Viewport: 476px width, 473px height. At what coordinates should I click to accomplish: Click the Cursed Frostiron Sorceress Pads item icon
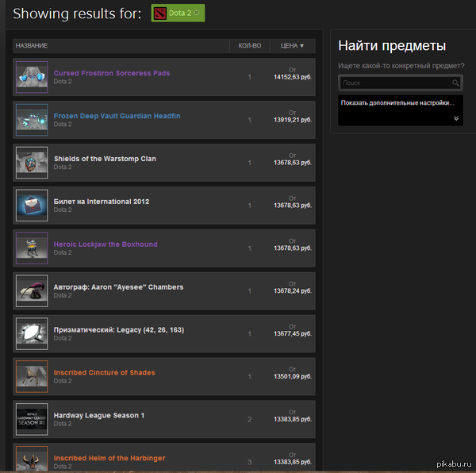[x=32, y=77]
